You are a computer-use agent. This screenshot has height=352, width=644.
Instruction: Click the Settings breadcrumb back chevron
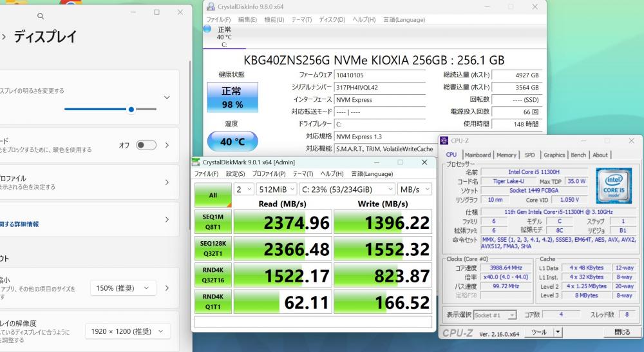tap(4, 37)
